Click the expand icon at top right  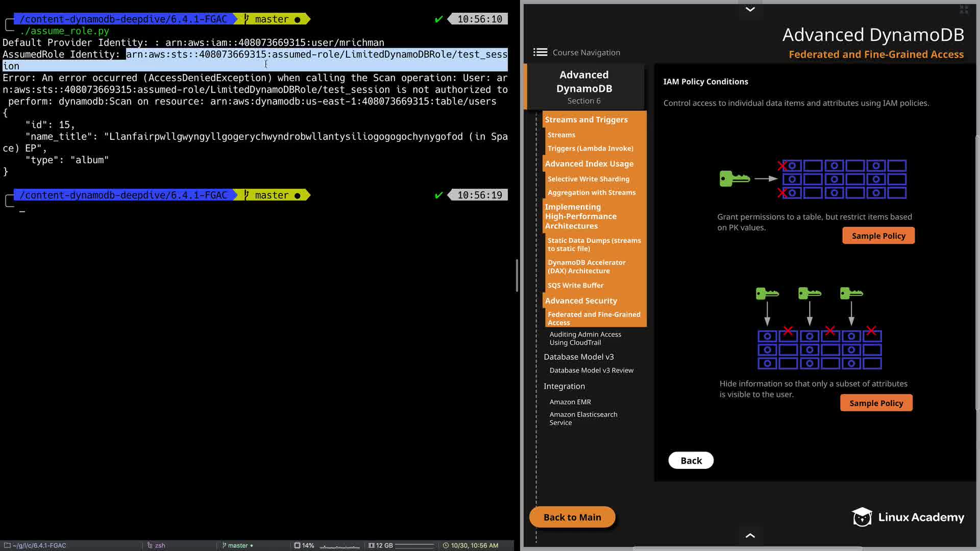pyautogui.click(x=964, y=10)
